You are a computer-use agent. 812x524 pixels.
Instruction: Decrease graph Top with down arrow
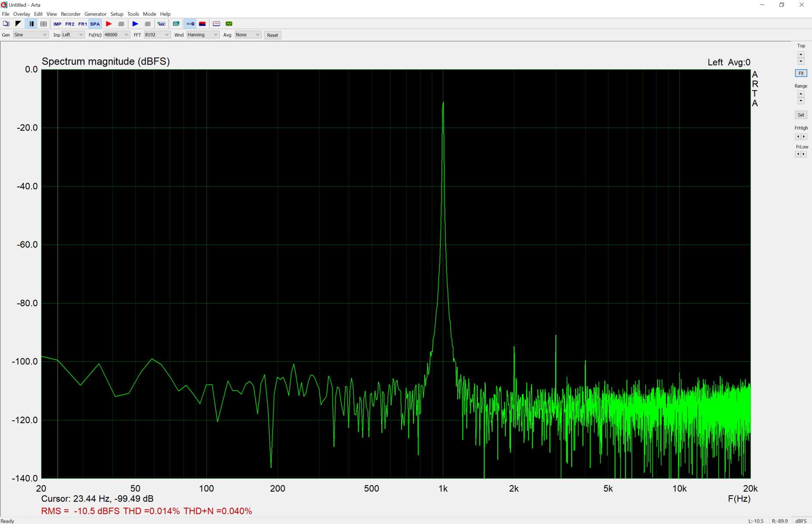[801, 61]
